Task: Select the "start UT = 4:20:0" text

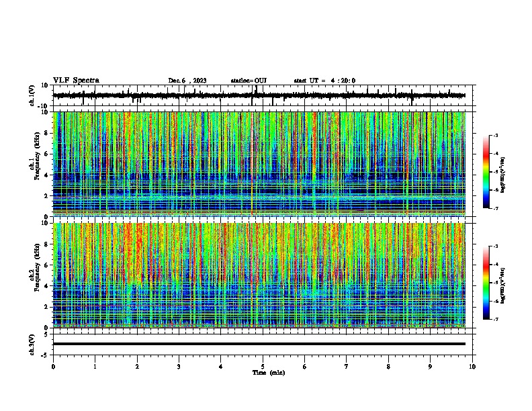Action: (324, 81)
